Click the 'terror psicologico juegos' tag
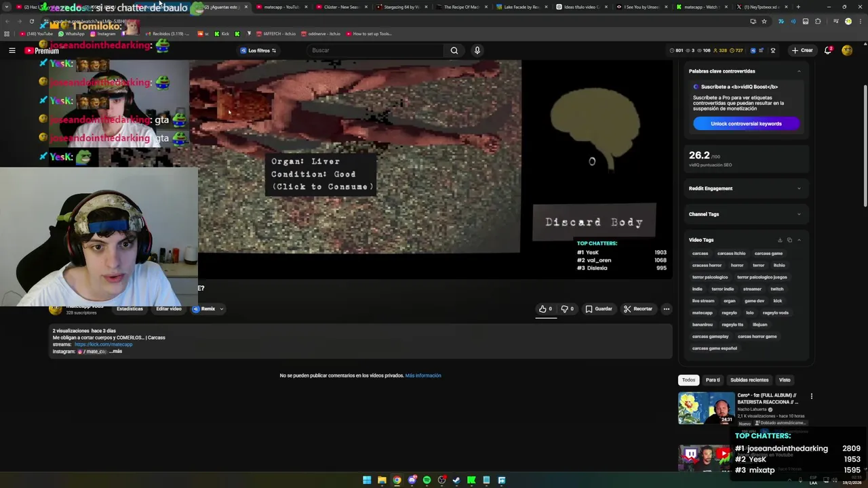Image resolution: width=868 pixels, height=488 pixels. pyautogui.click(x=762, y=277)
